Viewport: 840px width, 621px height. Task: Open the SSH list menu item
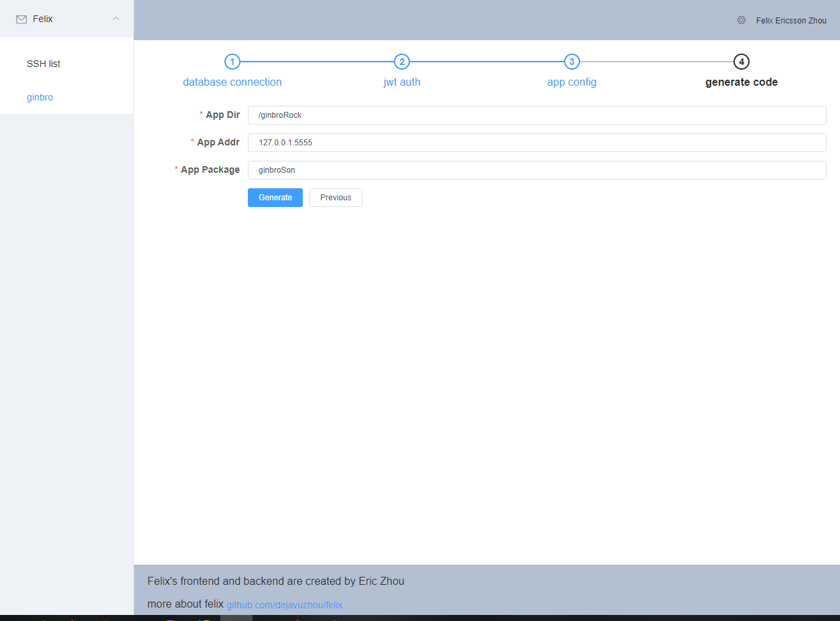(44, 64)
